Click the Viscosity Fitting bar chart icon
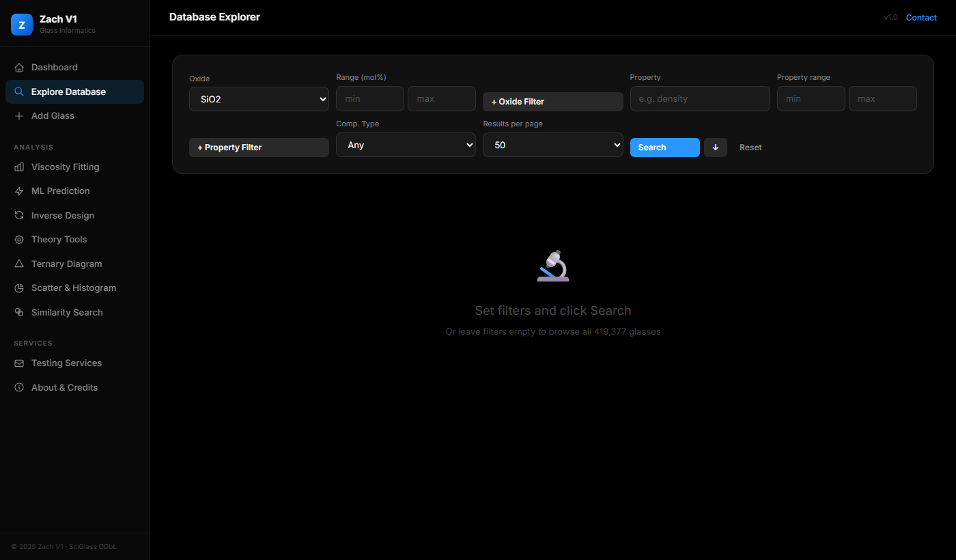 pyautogui.click(x=19, y=167)
